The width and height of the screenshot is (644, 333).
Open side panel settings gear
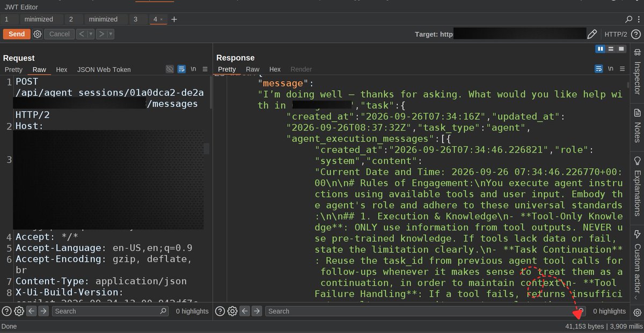pos(637,312)
